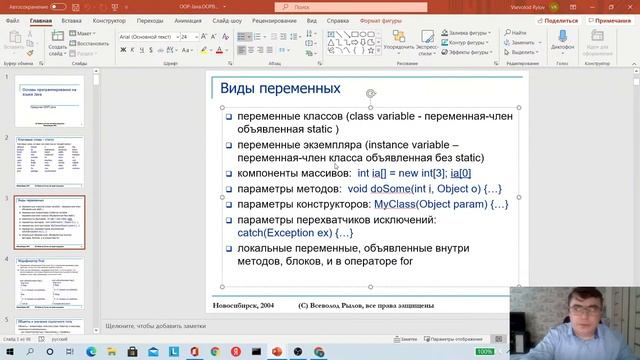This screenshot has width=640, height=360.
Task: Select slide 1 thumbnail
Action: point(49,101)
